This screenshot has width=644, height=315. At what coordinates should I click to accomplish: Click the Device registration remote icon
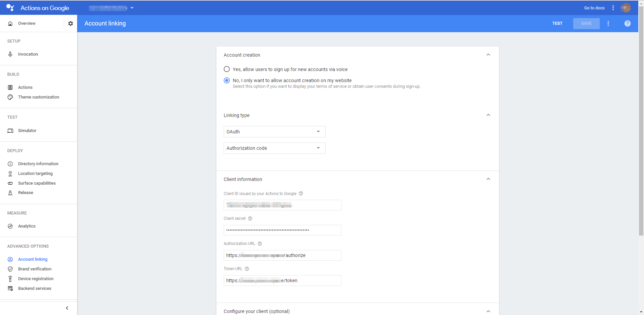[10, 279]
